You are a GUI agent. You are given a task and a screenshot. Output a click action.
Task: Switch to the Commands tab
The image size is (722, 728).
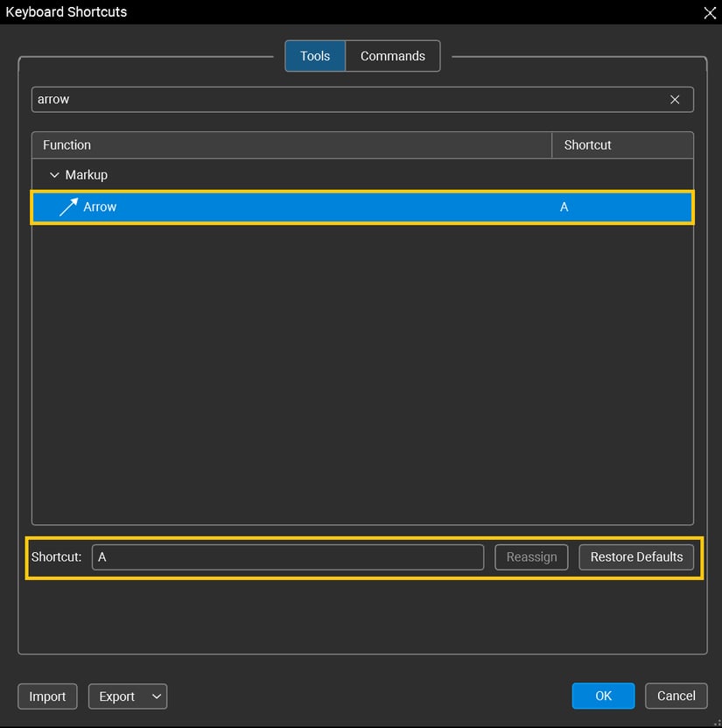(393, 55)
